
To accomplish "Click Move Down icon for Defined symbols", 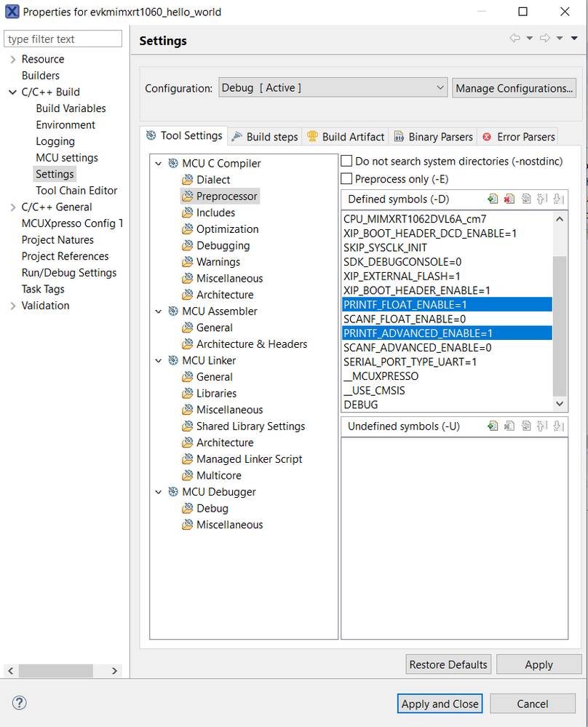I will [x=559, y=199].
